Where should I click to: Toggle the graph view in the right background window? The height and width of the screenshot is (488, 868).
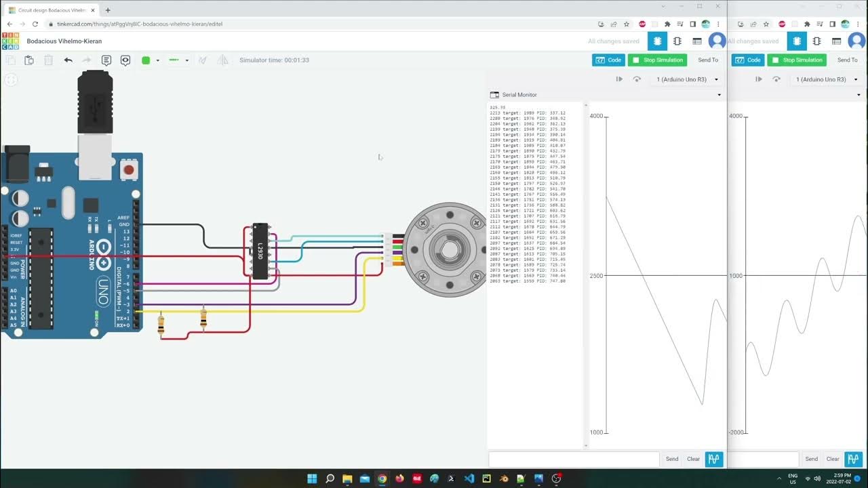pyautogui.click(x=854, y=459)
